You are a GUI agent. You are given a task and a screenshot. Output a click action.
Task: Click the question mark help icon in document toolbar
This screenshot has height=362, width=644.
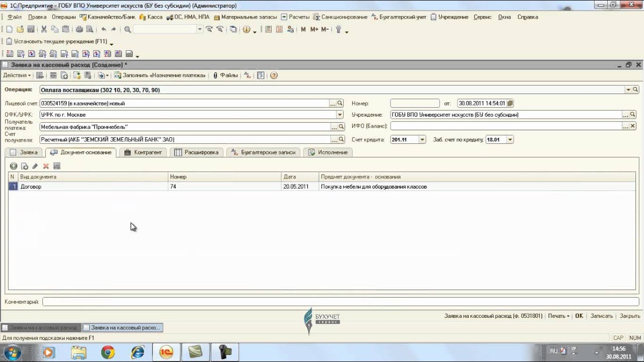coord(274,75)
